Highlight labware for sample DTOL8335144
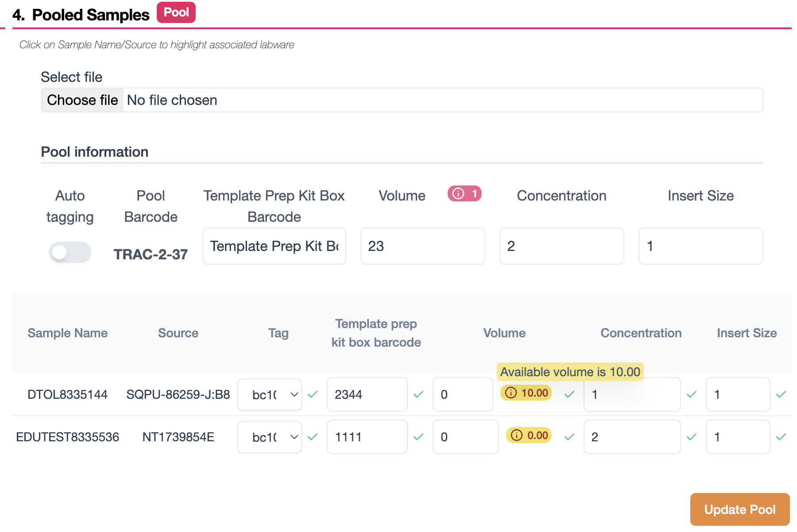Viewport: 797px width, 532px height. (x=67, y=394)
